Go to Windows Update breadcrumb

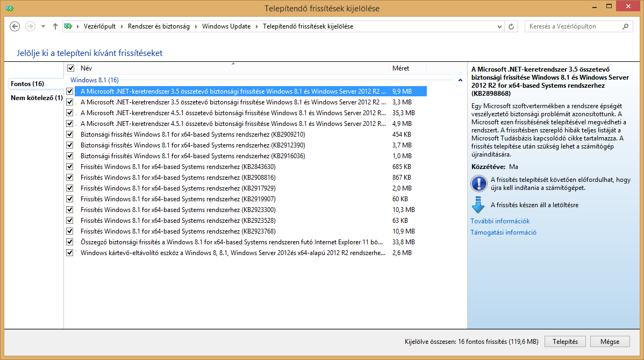[x=226, y=26]
